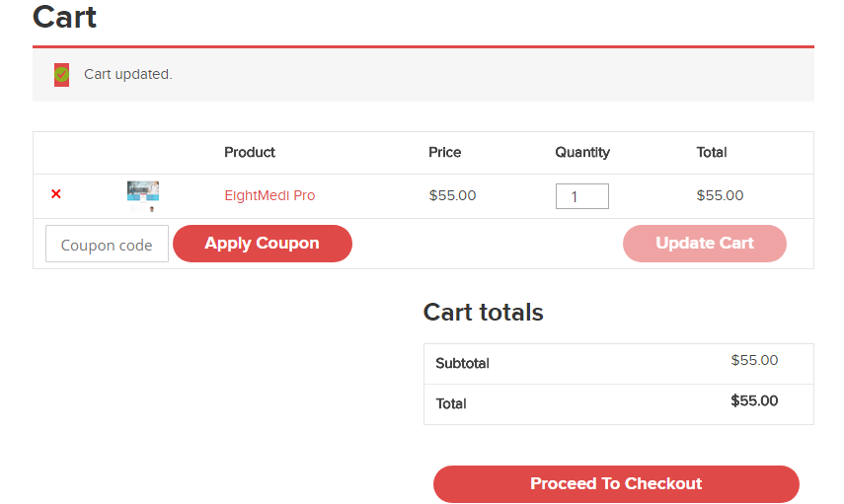
Task: Focus the quantity number field
Action: (x=581, y=196)
